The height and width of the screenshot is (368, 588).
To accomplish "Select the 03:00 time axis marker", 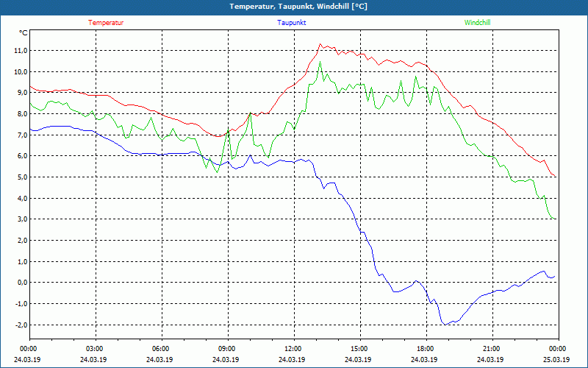I will tap(95, 349).
